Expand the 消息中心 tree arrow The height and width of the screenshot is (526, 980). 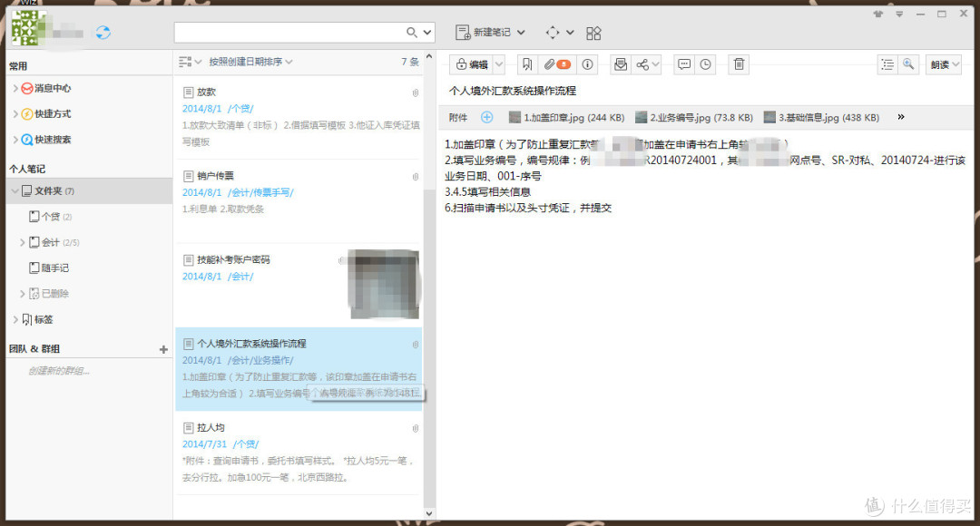point(15,88)
